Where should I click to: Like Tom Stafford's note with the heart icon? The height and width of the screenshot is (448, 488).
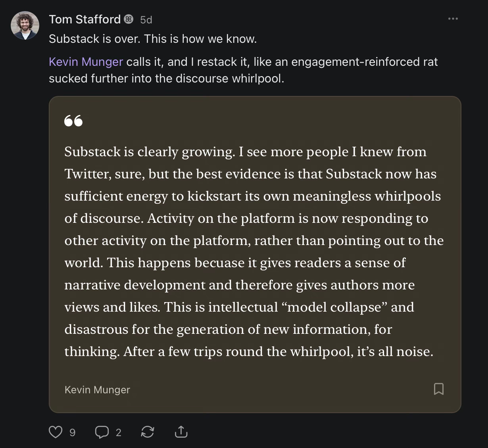pyautogui.click(x=55, y=432)
